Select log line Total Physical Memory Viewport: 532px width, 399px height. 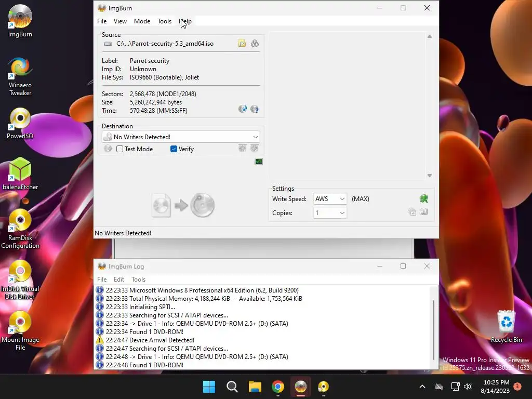[x=204, y=299]
